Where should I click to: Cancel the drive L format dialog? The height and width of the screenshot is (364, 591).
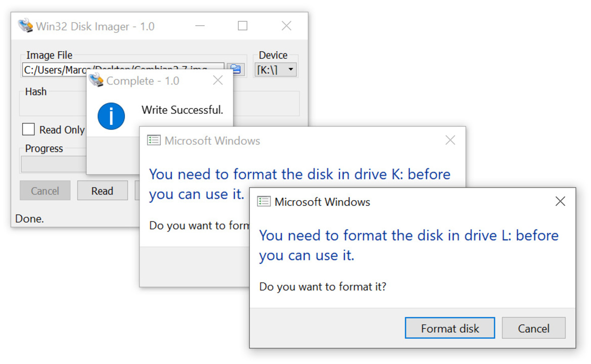click(533, 328)
